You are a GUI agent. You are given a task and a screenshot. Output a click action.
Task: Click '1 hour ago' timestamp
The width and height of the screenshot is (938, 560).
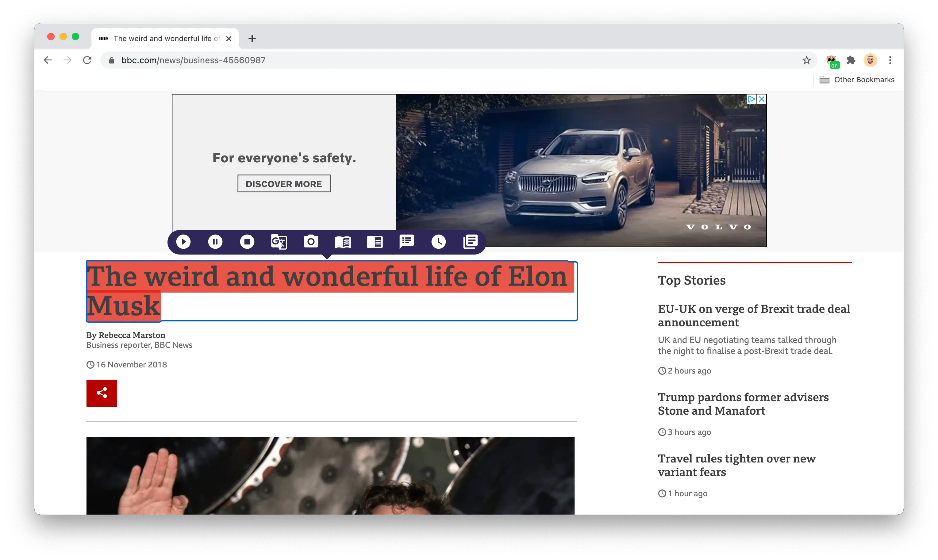coord(687,493)
